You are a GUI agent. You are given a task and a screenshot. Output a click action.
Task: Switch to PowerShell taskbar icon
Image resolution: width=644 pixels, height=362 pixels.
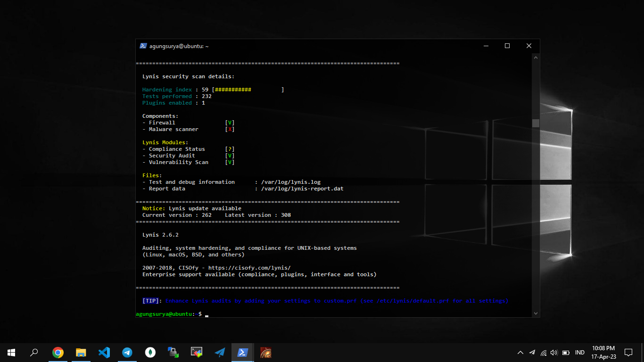[243, 352]
